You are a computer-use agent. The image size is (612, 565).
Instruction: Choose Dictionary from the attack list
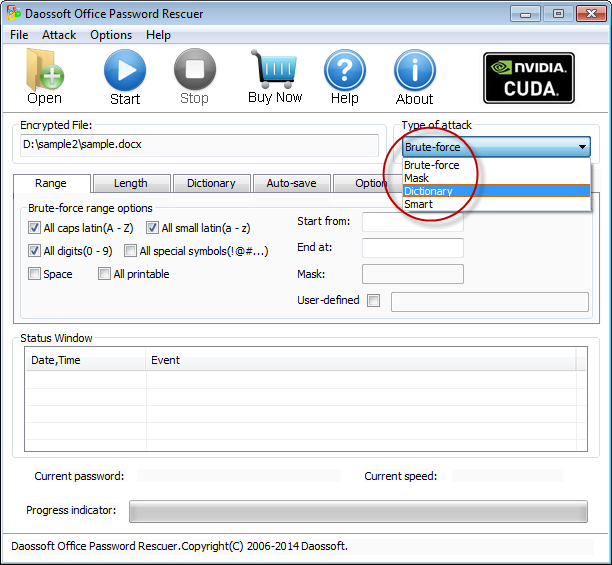click(x=496, y=191)
